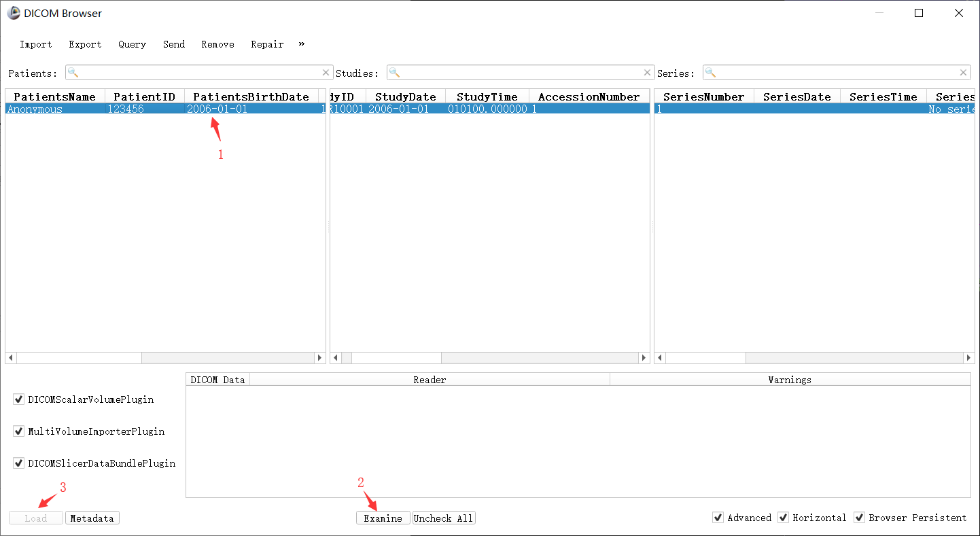Clear the Series search field
The height and width of the screenshot is (536, 980).
coord(963,73)
